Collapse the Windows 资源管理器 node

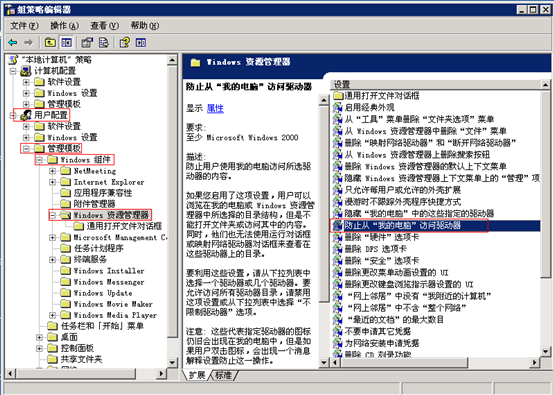click(x=53, y=215)
